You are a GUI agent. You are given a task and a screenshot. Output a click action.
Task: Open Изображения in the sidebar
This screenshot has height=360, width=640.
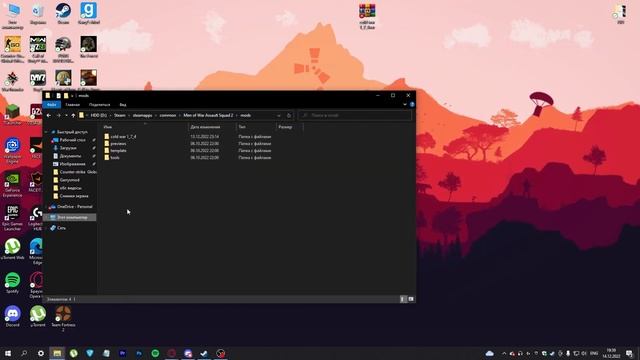click(73, 164)
